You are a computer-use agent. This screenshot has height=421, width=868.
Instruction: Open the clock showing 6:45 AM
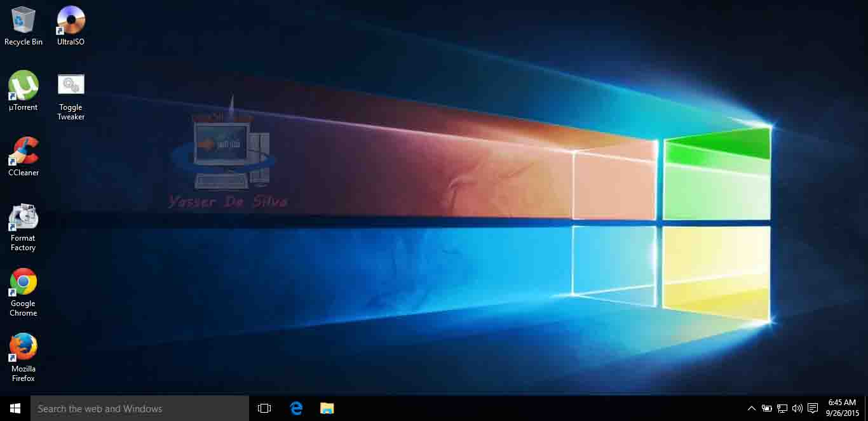[842, 408]
